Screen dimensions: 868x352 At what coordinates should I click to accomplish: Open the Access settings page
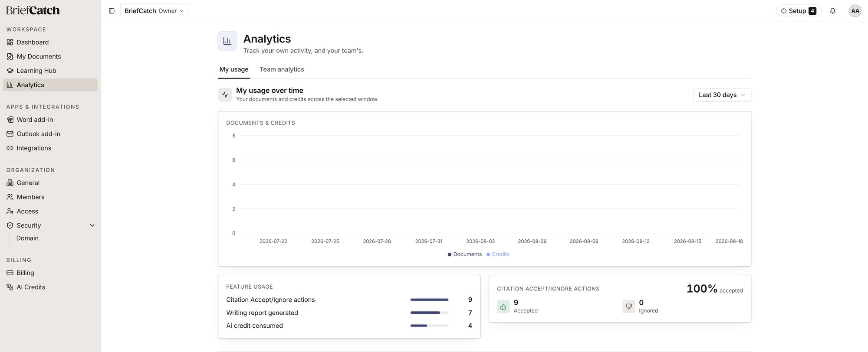(50, 211)
